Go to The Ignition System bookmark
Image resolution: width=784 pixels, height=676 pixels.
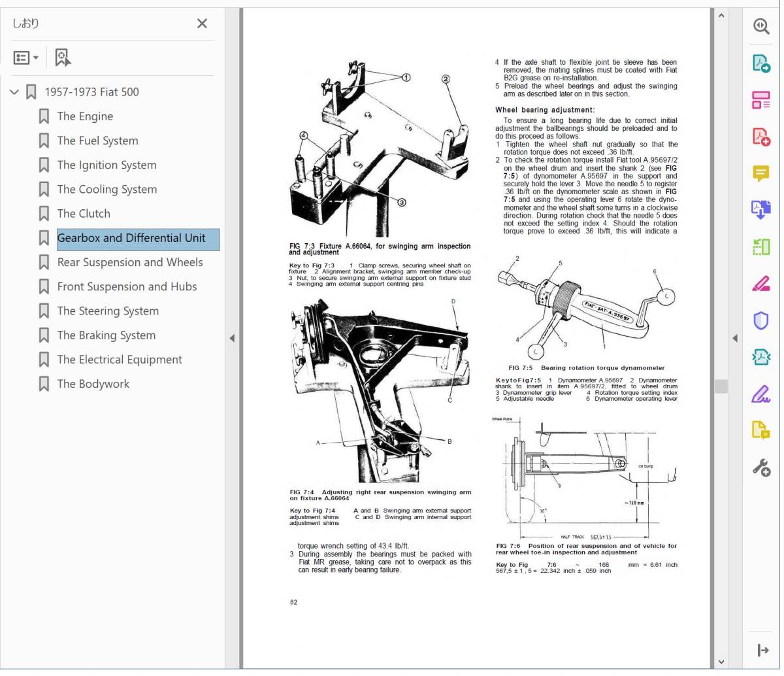106,165
